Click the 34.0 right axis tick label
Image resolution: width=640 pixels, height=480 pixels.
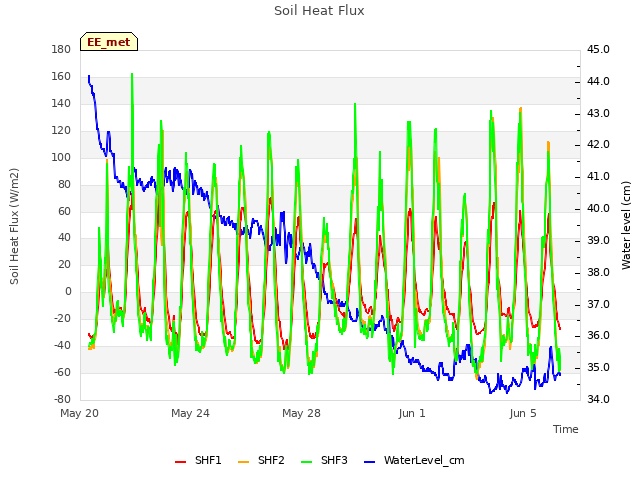598,399
